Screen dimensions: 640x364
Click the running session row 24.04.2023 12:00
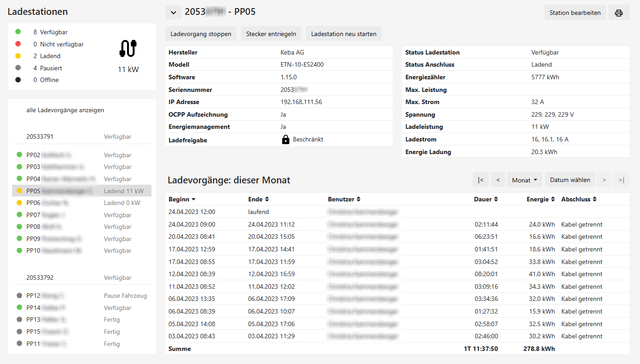pos(398,212)
